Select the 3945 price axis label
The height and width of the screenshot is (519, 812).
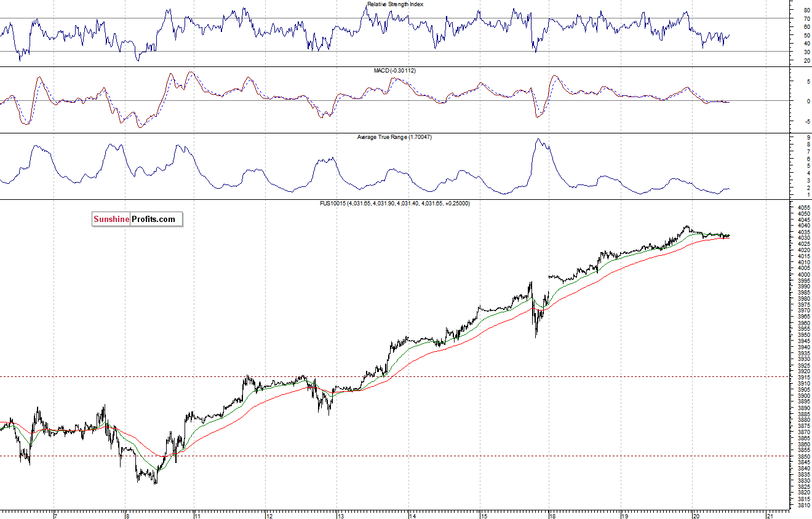[803, 341]
